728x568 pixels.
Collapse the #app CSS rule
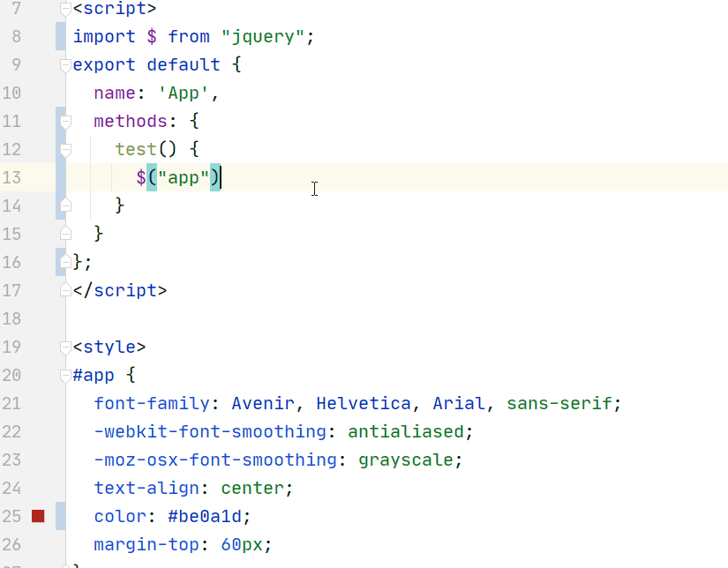point(64,375)
